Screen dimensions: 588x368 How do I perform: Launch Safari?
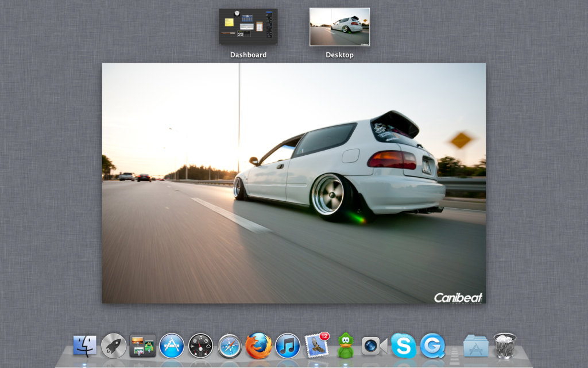(229, 346)
